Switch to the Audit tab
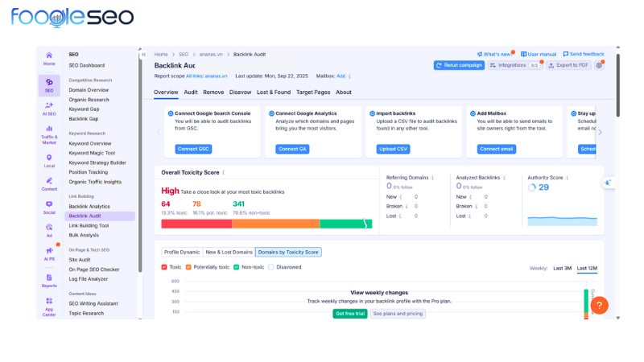The width and height of the screenshot is (644, 362). tap(191, 93)
